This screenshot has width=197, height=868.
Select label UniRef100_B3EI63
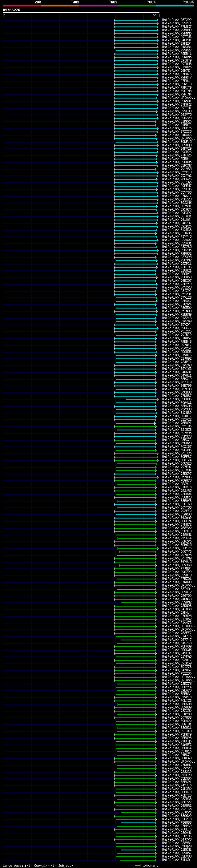176,504
